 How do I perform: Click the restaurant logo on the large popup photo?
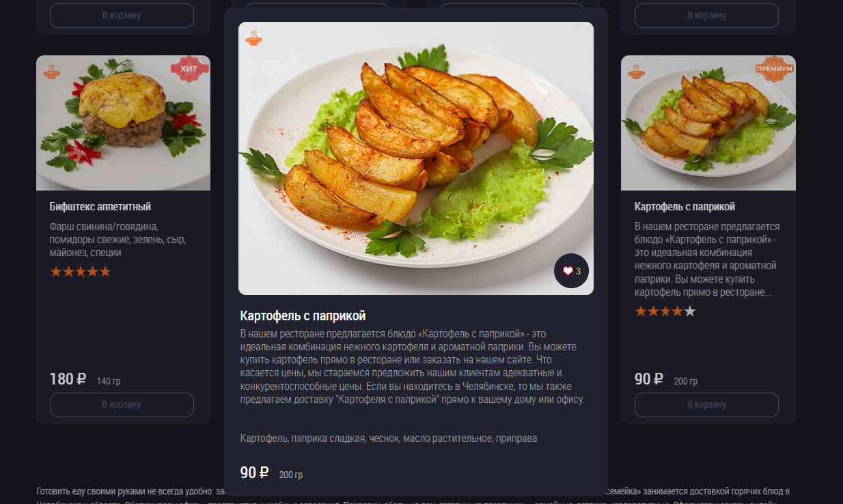click(x=254, y=38)
